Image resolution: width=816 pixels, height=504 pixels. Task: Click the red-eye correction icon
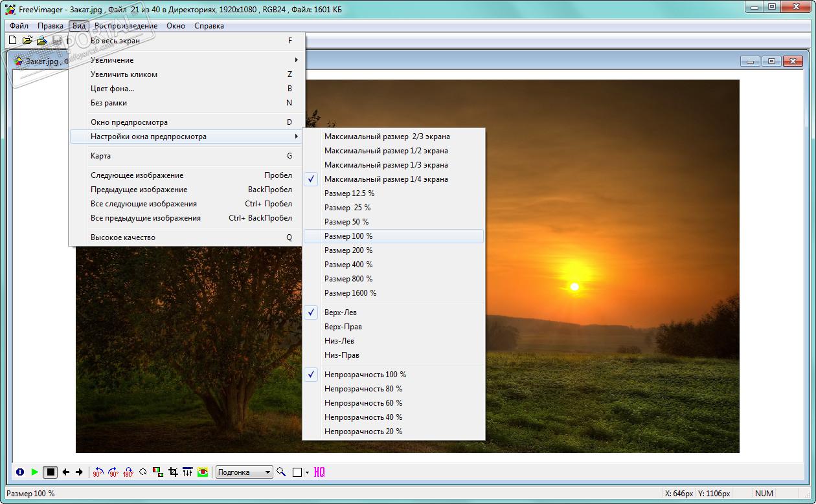click(203, 472)
